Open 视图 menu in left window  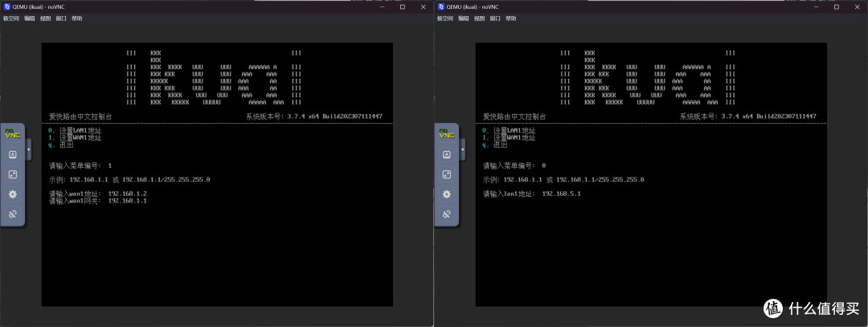coord(45,18)
